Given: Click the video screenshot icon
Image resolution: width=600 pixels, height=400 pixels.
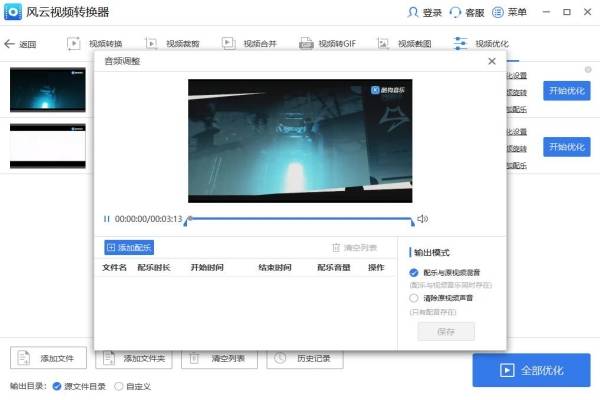Looking at the screenshot, I should click(383, 43).
